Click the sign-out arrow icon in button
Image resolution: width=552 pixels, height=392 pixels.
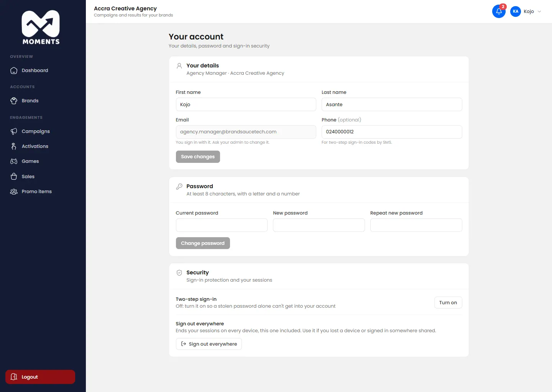[x=184, y=344]
